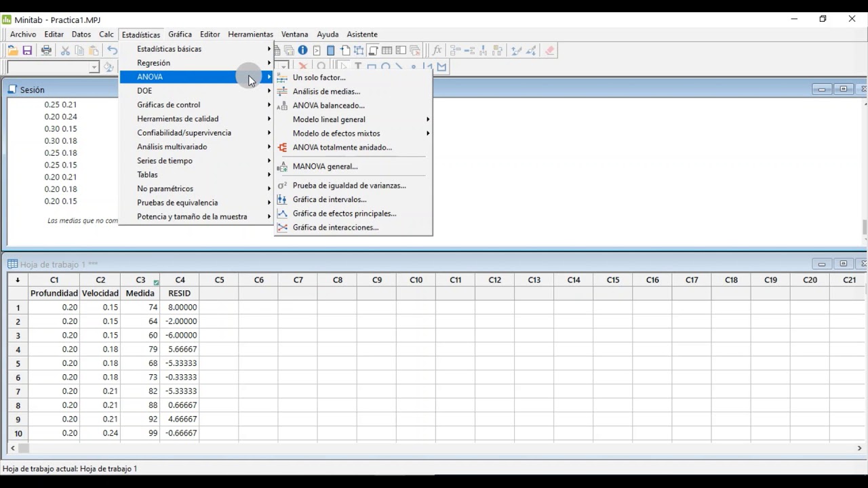Open the Asistente menu
The width and height of the screenshot is (868, 488).
362,34
